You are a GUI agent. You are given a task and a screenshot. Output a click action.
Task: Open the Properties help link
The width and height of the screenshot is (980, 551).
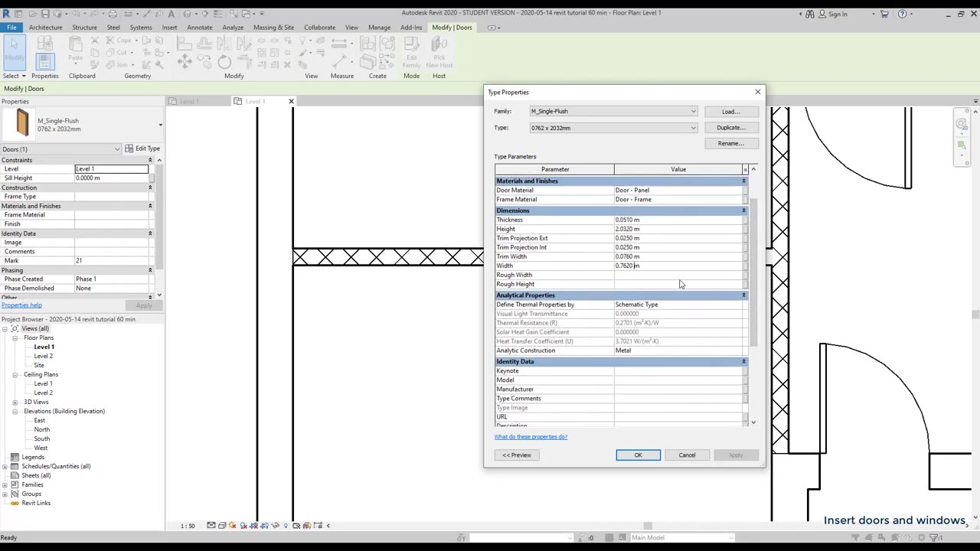pyautogui.click(x=21, y=305)
